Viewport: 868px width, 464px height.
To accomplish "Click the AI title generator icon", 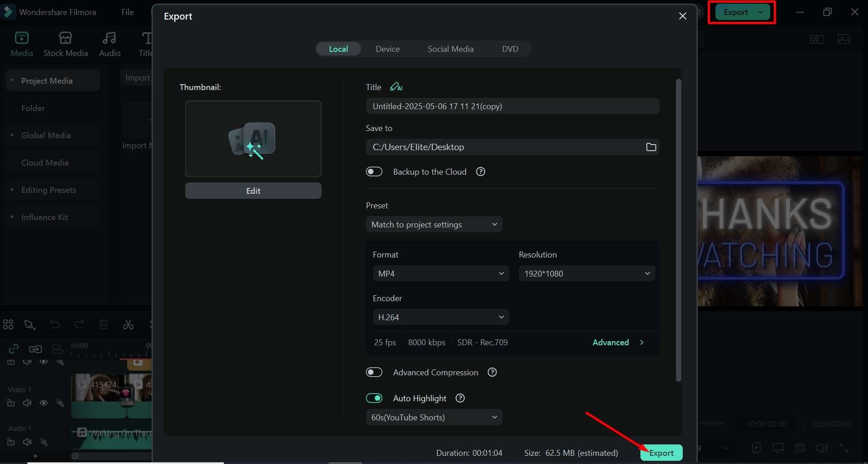I will click(396, 87).
